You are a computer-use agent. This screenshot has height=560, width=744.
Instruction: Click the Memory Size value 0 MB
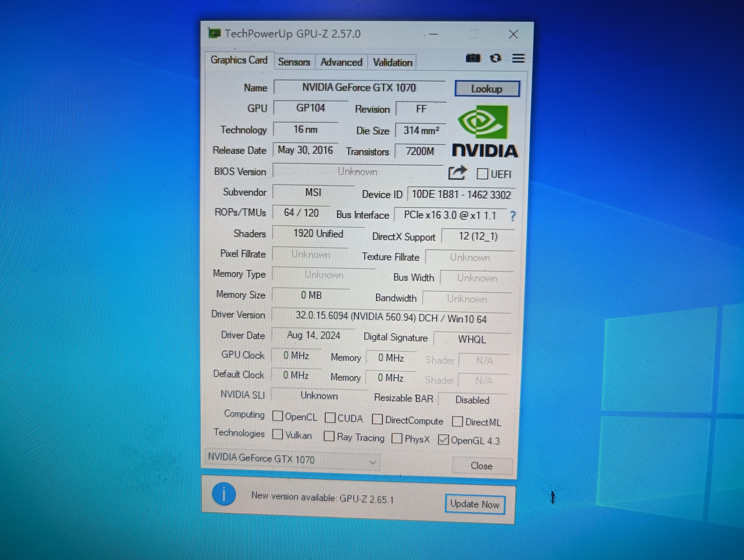click(x=311, y=295)
